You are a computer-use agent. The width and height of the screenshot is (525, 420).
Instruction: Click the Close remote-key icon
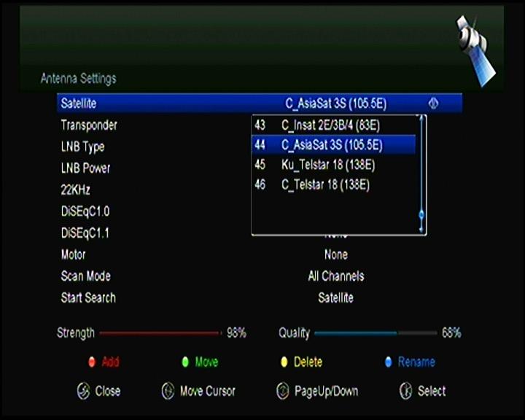pyautogui.click(x=83, y=391)
